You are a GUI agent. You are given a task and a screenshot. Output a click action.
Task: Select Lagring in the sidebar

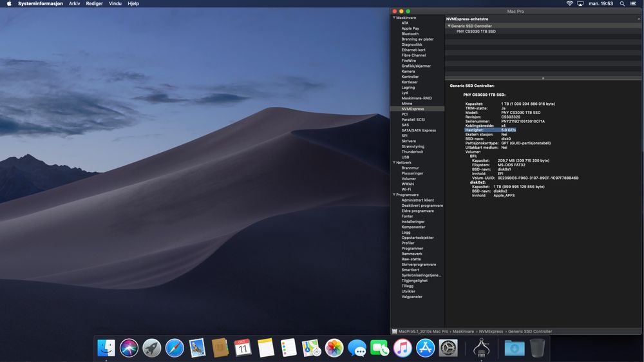coord(408,88)
